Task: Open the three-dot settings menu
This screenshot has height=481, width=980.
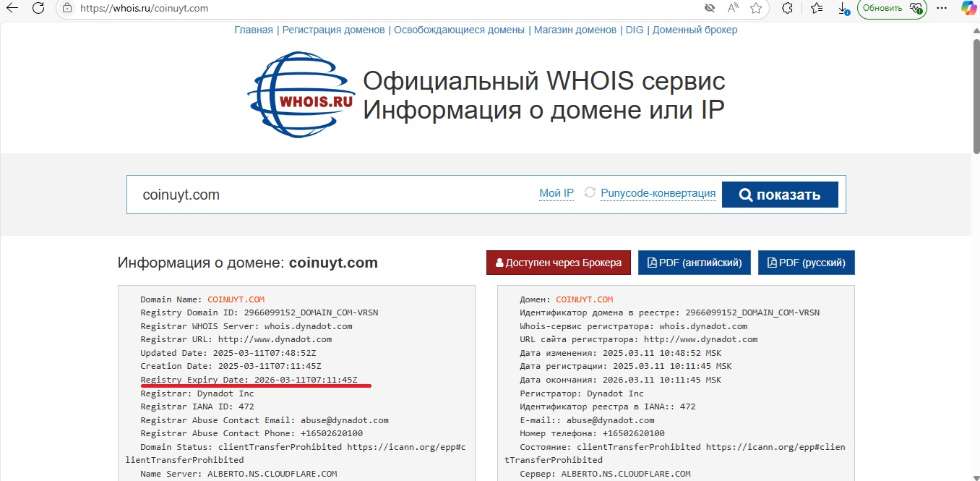Action: coord(941,9)
